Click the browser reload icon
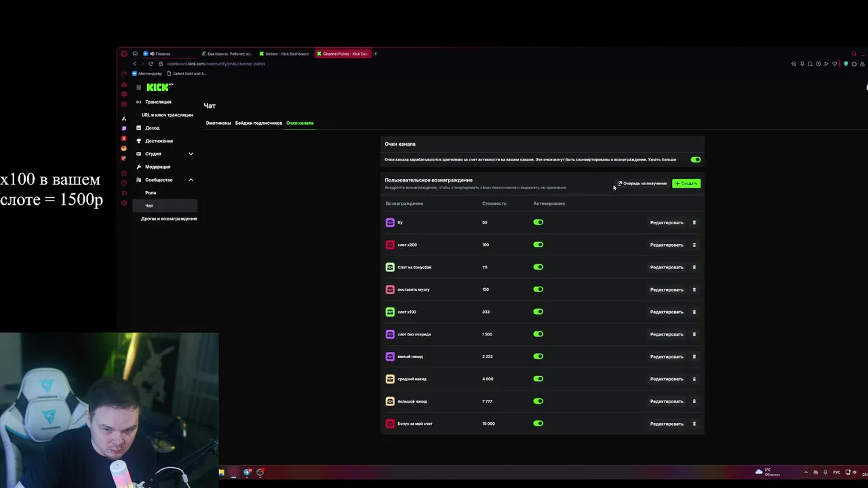 click(151, 64)
